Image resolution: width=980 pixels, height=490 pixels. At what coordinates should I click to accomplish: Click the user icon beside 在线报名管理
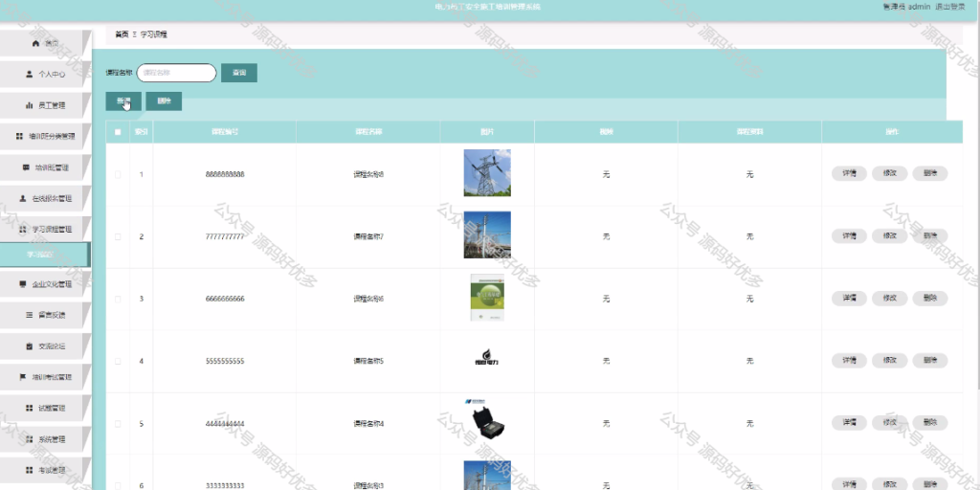point(23,198)
